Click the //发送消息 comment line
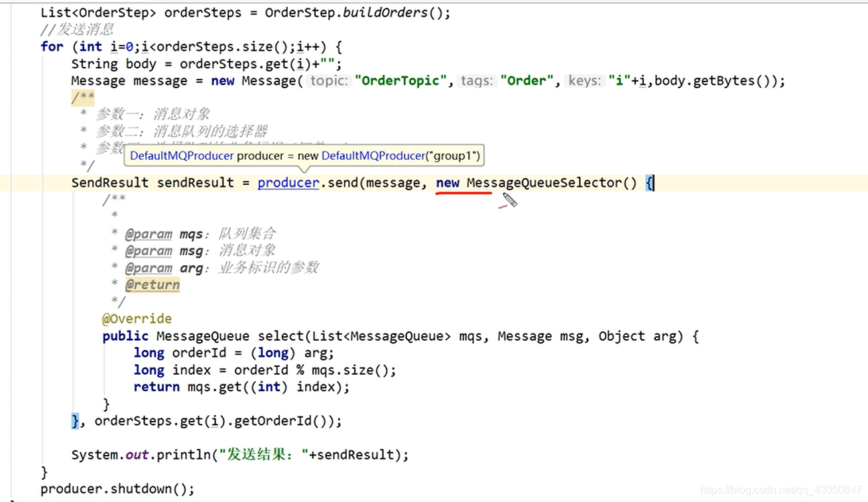The image size is (868, 502). pos(77,29)
